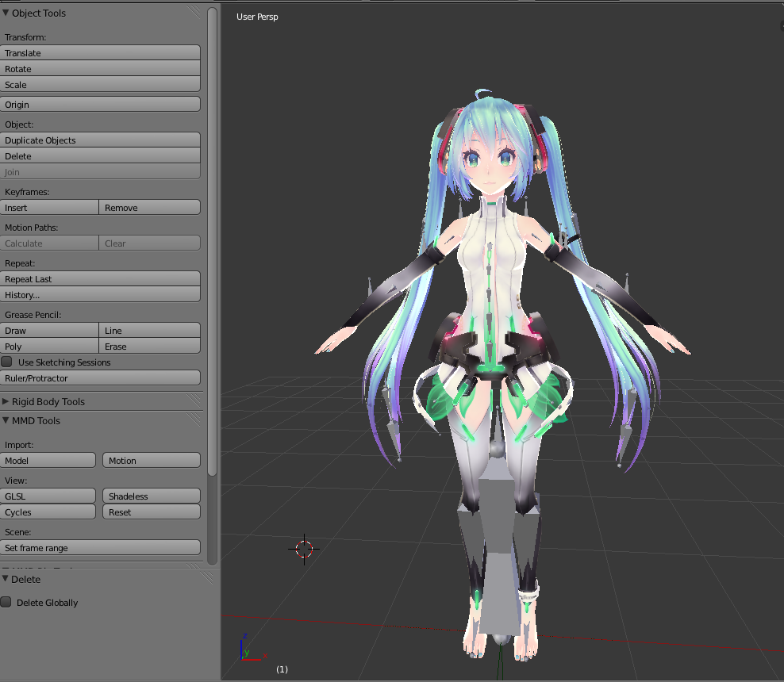Enable GLSL viewport shading
784x682 pixels.
(48, 496)
